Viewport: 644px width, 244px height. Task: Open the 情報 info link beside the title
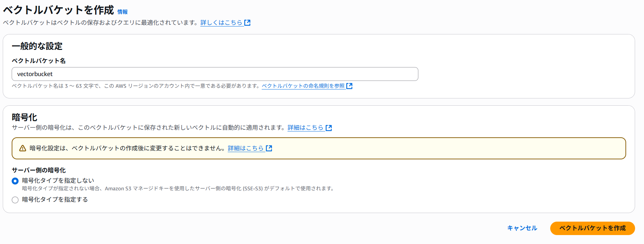tap(122, 12)
